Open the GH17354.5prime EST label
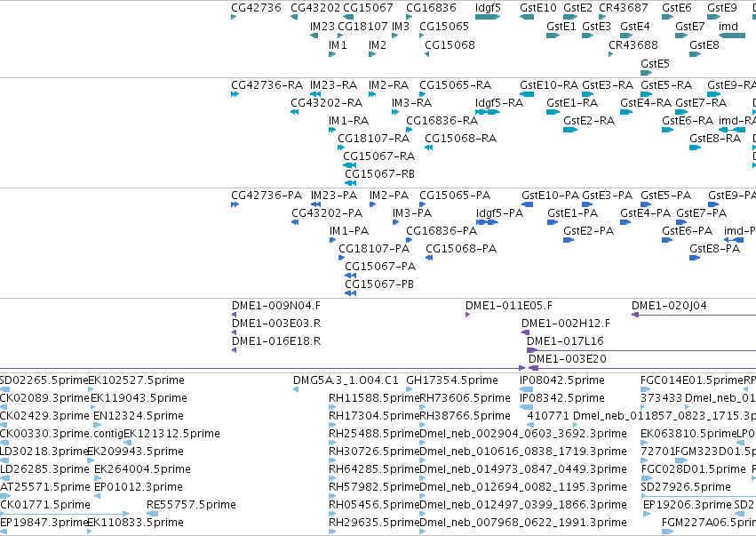 (452, 380)
